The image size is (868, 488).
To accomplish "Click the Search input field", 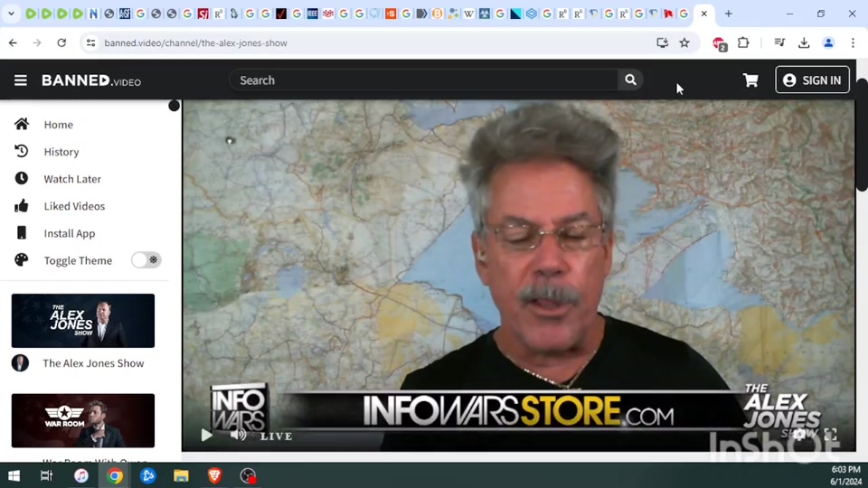I will click(x=423, y=80).
